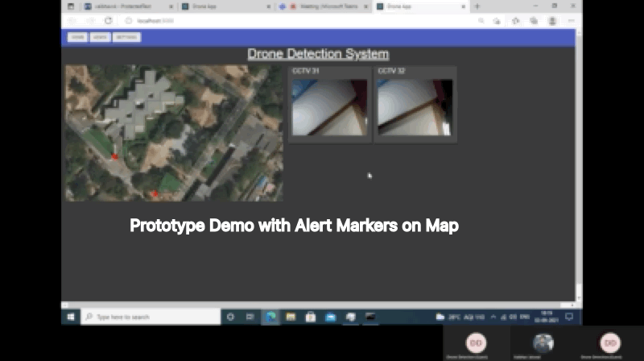The height and width of the screenshot is (361, 644).
Task: Open a new browser tab with plus
Action: (x=477, y=6)
